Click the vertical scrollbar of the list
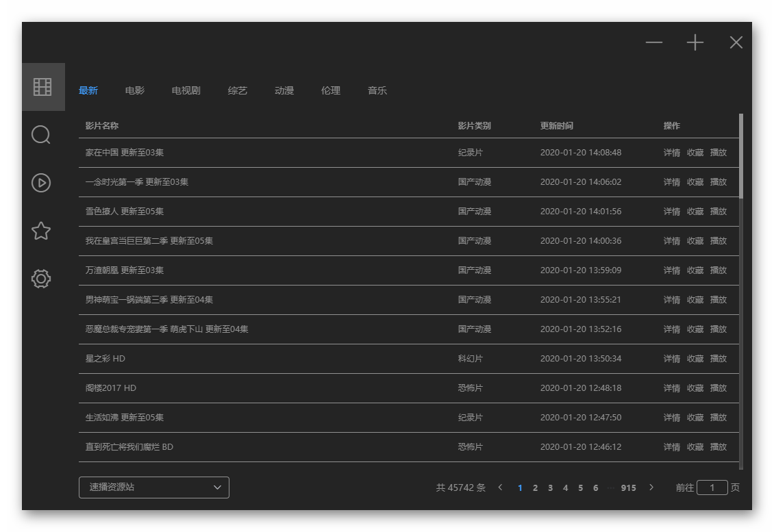The image size is (774, 532). click(741, 156)
